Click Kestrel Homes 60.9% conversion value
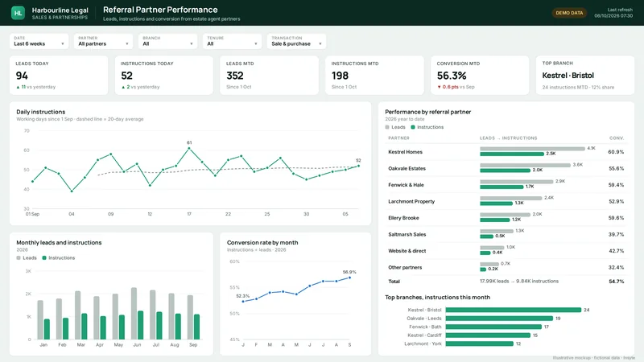Image resolution: width=644 pixels, height=362 pixels. (616, 152)
